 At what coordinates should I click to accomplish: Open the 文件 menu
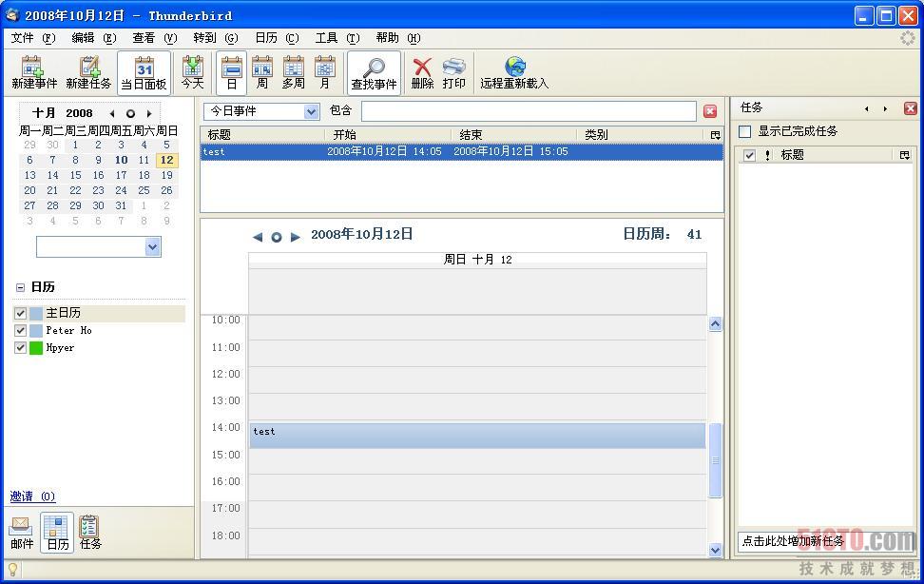[x=33, y=38]
